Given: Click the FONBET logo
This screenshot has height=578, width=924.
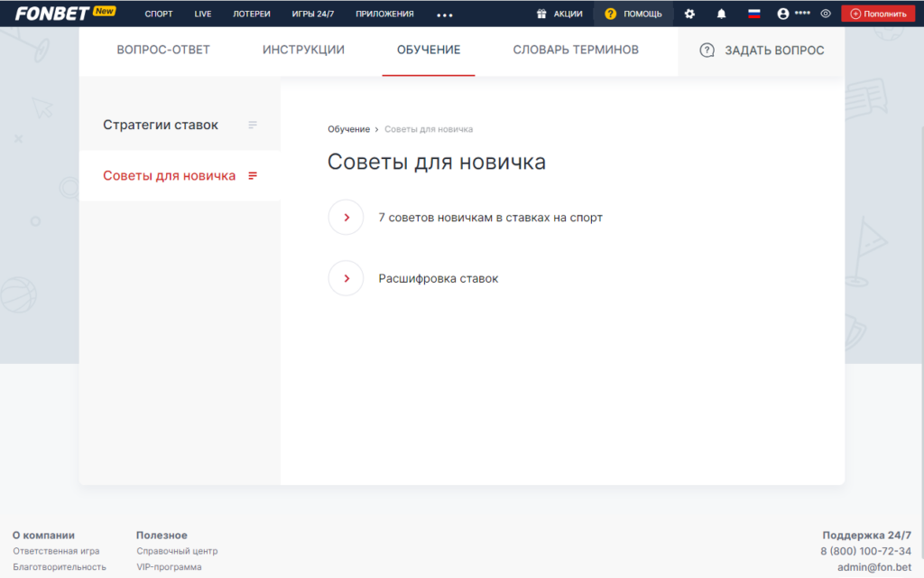Looking at the screenshot, I should coord(51,13).
